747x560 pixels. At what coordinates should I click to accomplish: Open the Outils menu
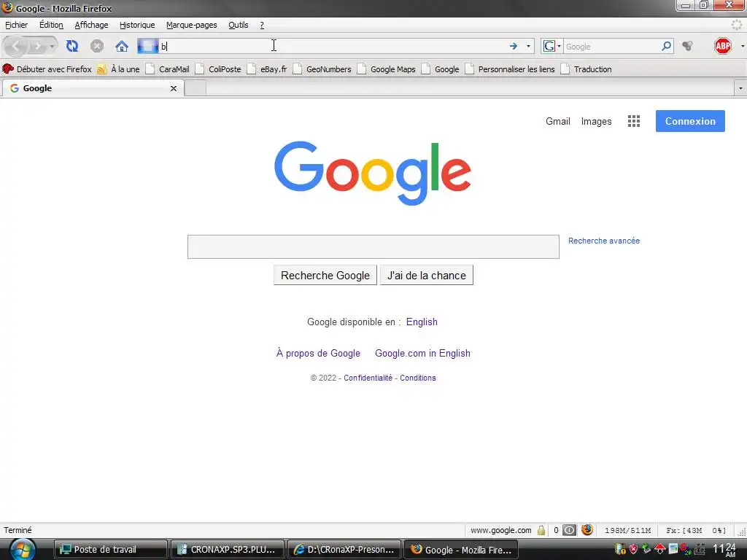point(239,25)
